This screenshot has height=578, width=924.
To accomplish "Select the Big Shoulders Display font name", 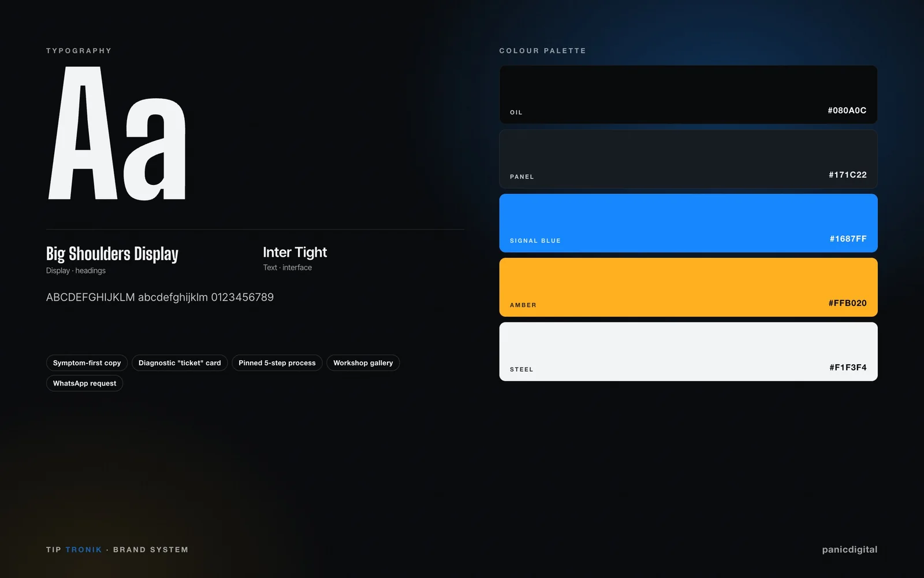I will (x=112, y=254).
